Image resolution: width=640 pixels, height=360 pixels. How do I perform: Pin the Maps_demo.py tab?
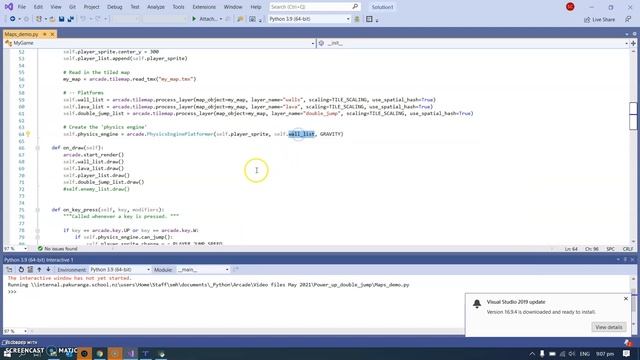[44, 34]
